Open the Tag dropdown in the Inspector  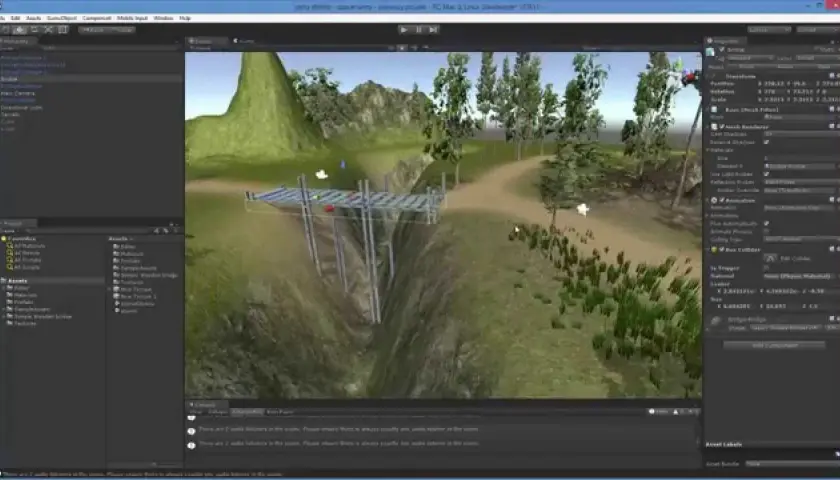(x=749, y=58)
